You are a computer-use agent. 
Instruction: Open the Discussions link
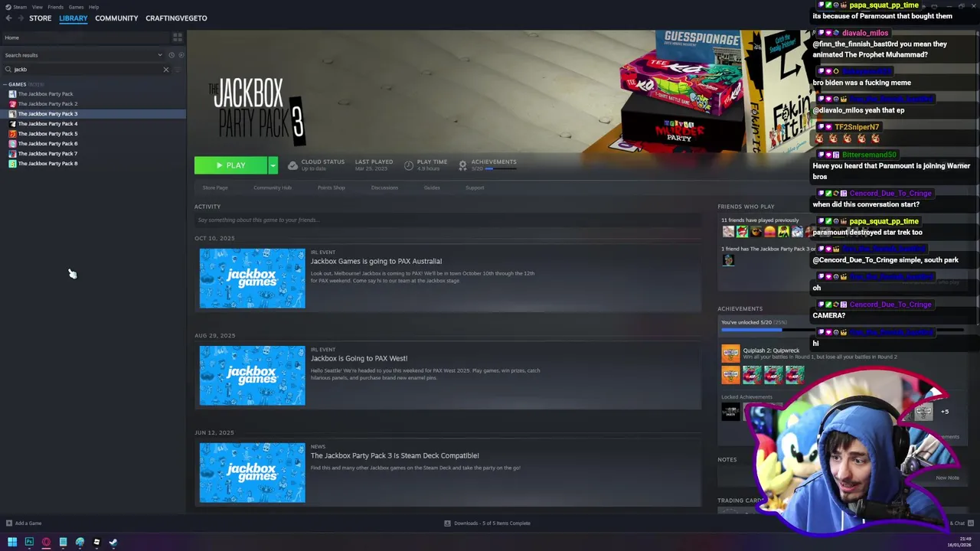(x=384, y=187)
